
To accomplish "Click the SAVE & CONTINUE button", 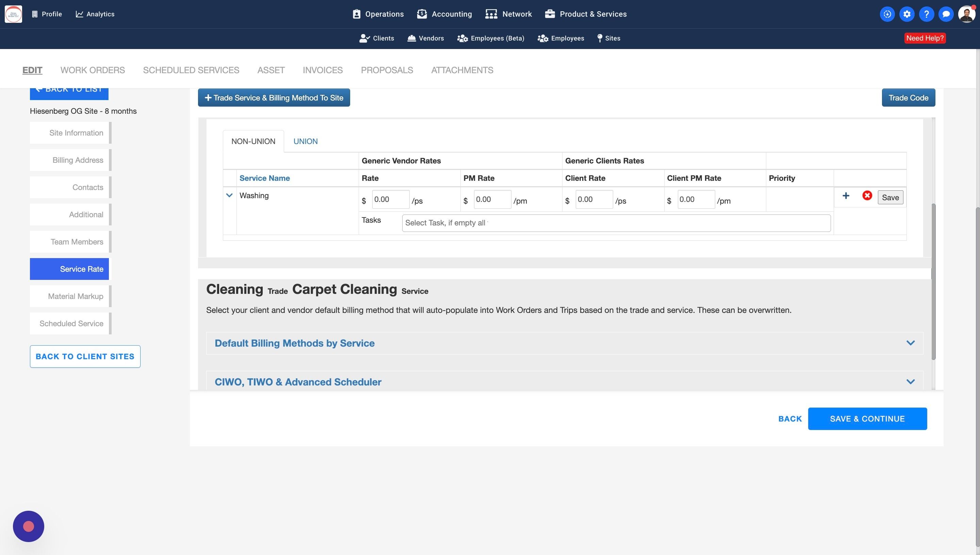I will [867, 418].
